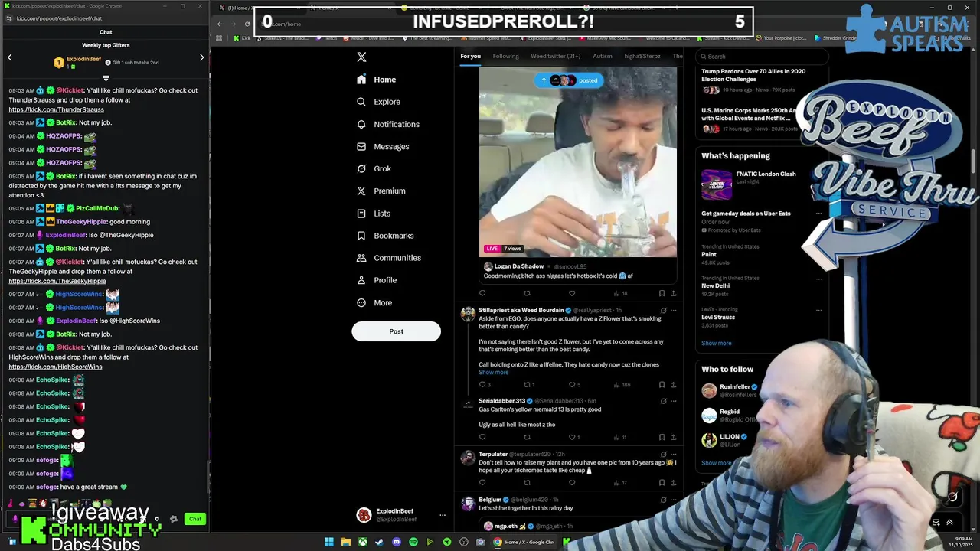Open Premium in X sidebar
Image resolution: width=980 pixels, height=551 pixels.
(381, 191)
